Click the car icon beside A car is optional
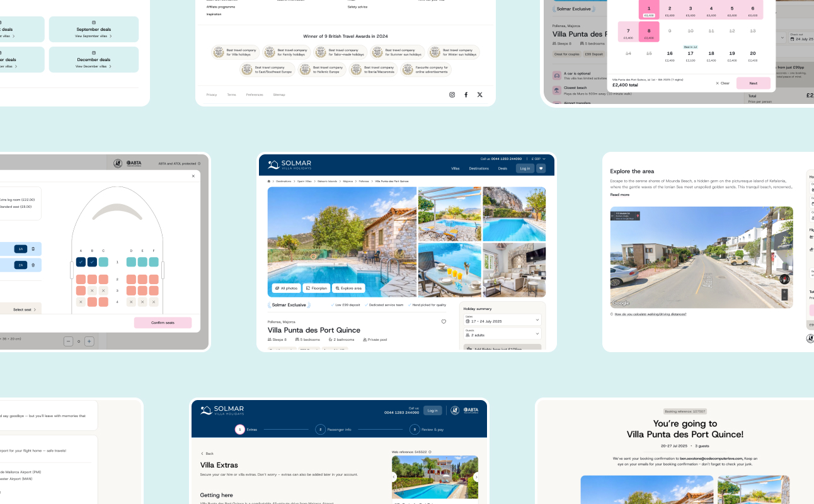This screenshot has width=814, height=504. point(557,75)
